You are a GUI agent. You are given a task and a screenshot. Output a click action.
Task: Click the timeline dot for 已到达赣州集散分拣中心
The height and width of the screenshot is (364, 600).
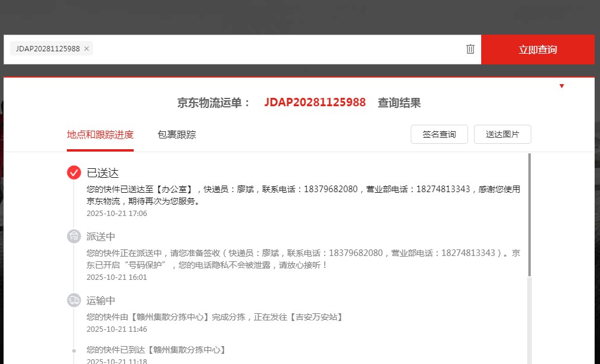[x=74, y=350]
